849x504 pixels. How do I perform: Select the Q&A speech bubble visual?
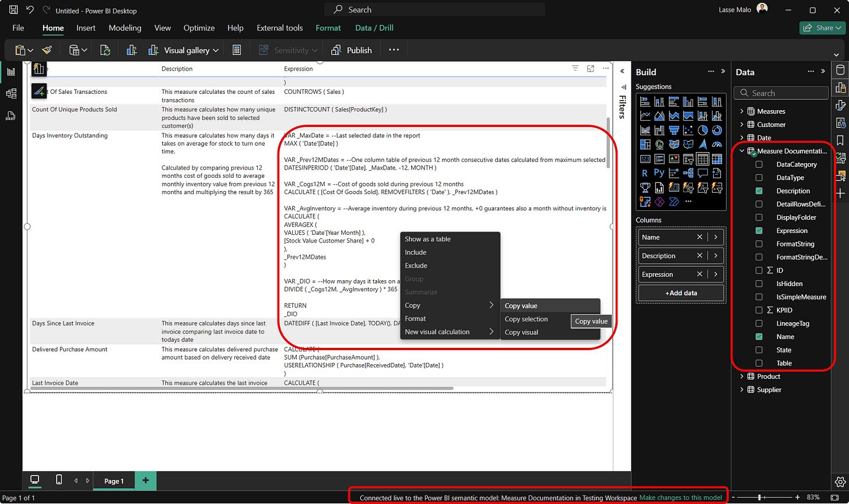click(x=703, y=173)
